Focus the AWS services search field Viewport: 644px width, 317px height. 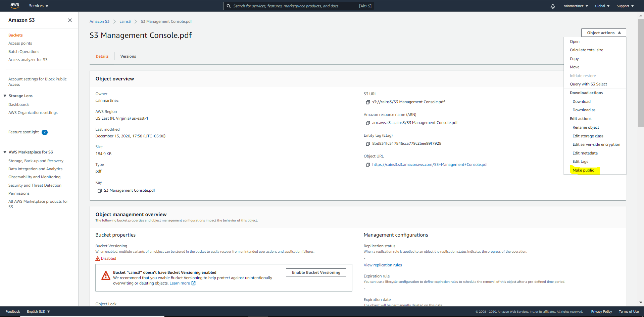(299, 6)
